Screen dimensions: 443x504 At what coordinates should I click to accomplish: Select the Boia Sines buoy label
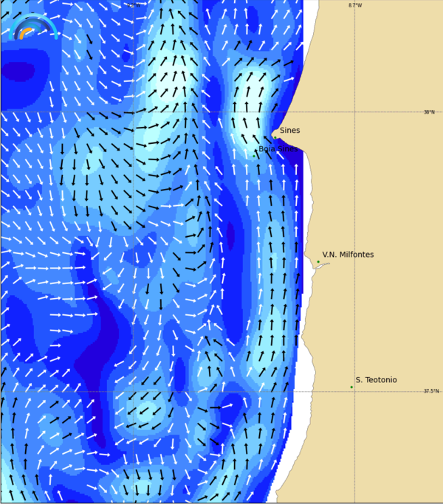coord(278,149)
